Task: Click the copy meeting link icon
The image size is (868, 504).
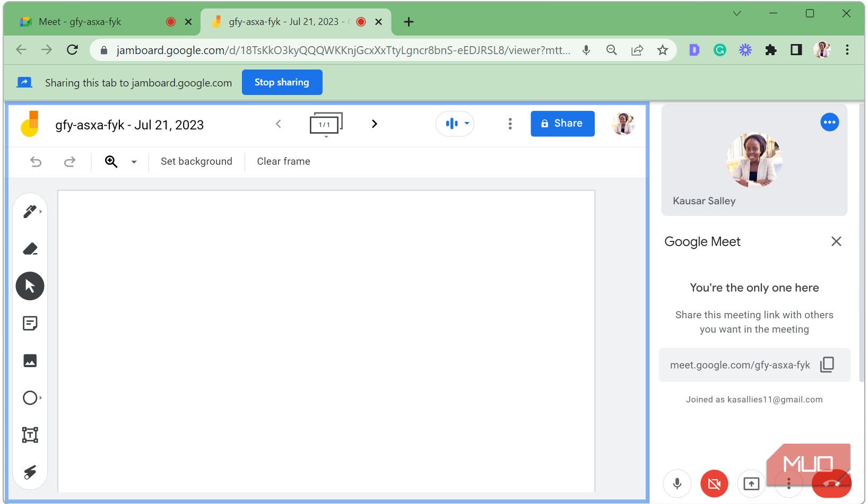Action: pyautogui.click(x=827, y=365)
